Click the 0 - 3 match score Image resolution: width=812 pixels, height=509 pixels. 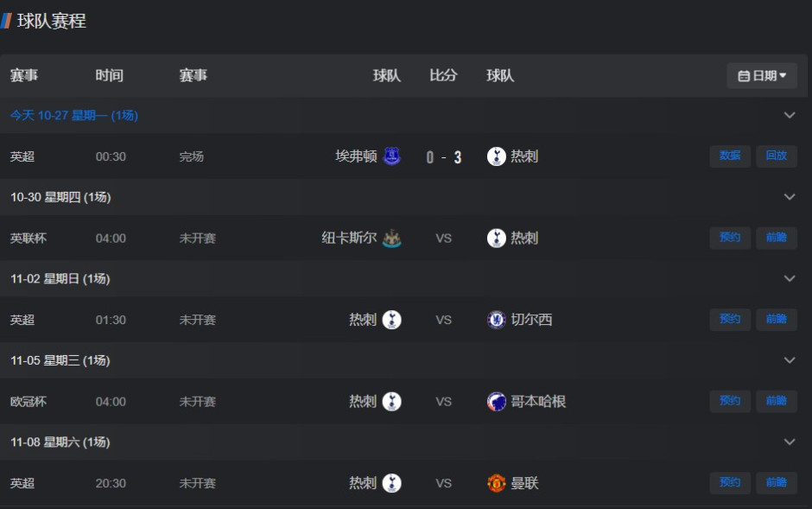click(x=444, y=157)
